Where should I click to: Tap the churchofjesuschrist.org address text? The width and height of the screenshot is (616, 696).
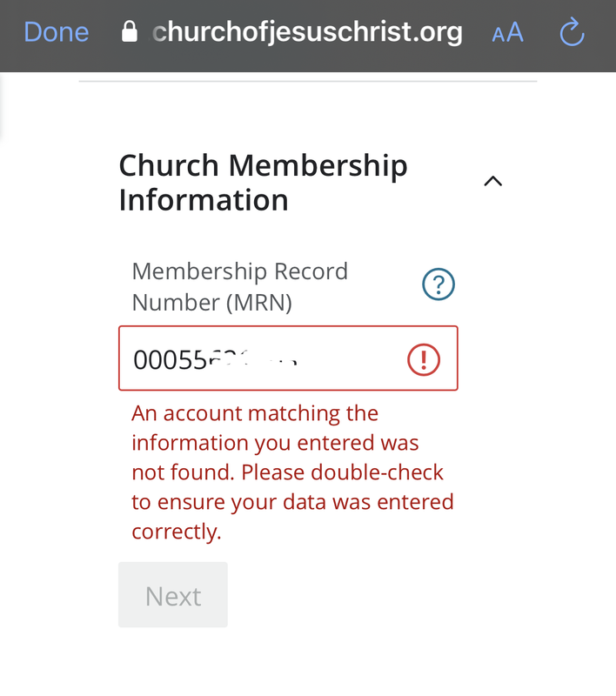307,32
